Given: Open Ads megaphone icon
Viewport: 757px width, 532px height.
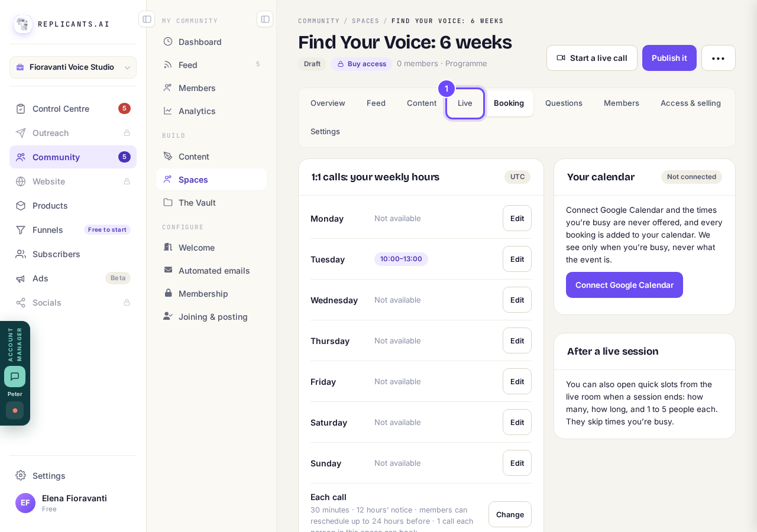Looking at the screenshot, I should tap(21, 278).
